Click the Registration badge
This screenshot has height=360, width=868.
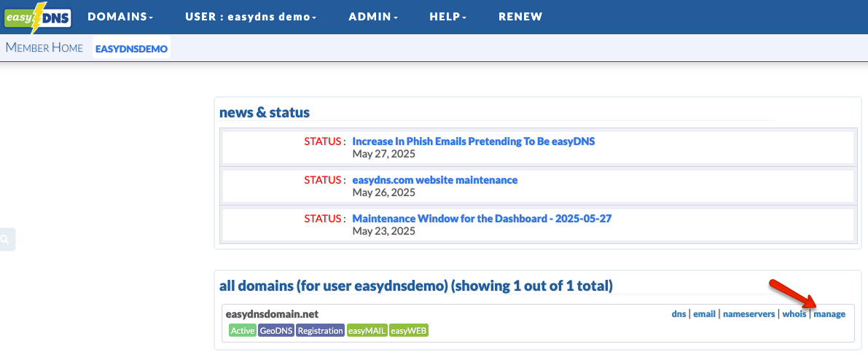click(320, 331)
